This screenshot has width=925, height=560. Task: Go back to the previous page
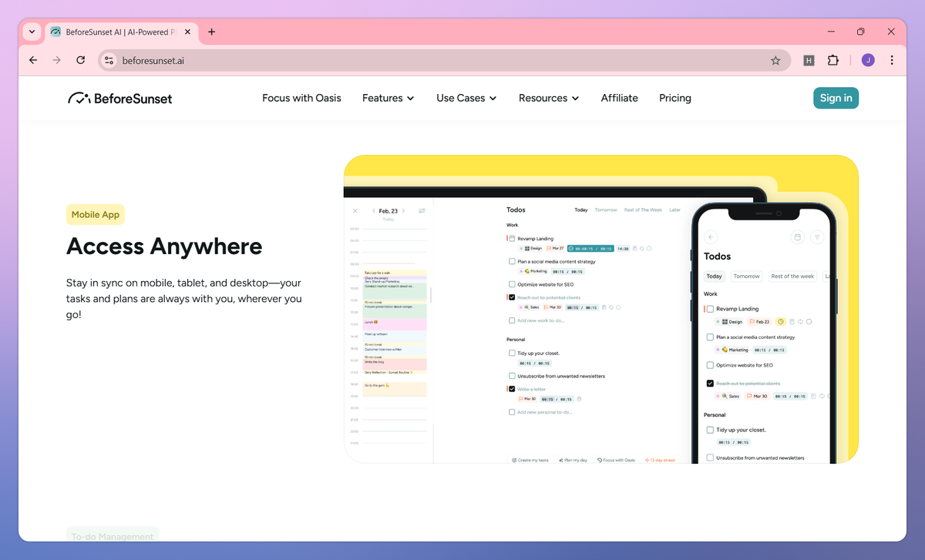point(33,60)
